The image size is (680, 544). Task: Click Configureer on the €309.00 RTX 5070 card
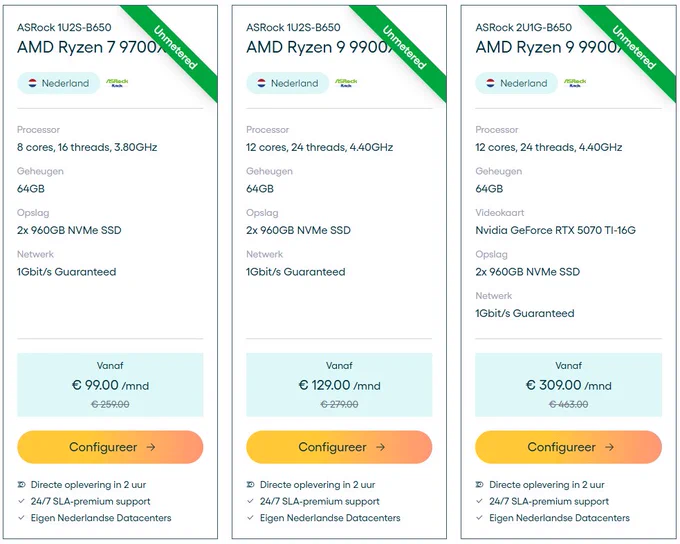click(569, 447)
